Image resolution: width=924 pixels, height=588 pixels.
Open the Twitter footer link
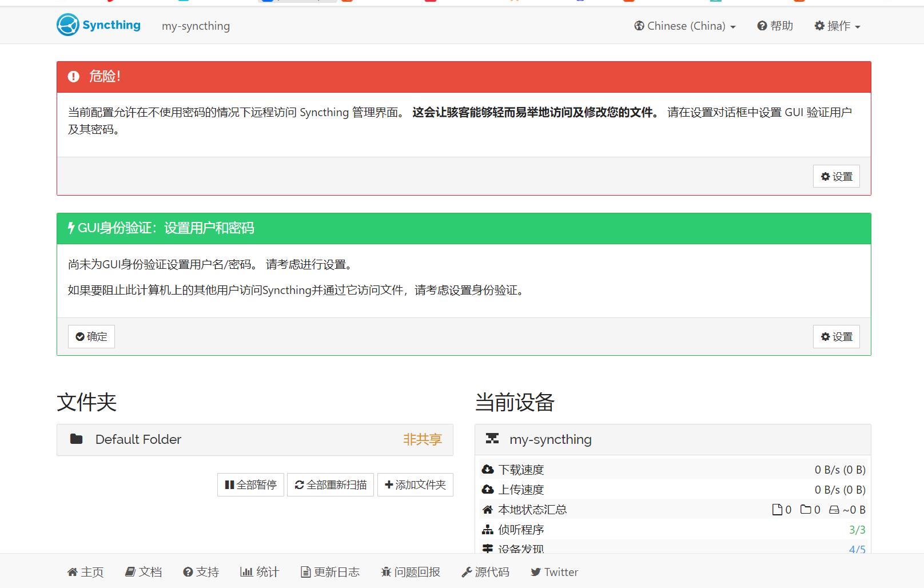[x=554, y=572]
